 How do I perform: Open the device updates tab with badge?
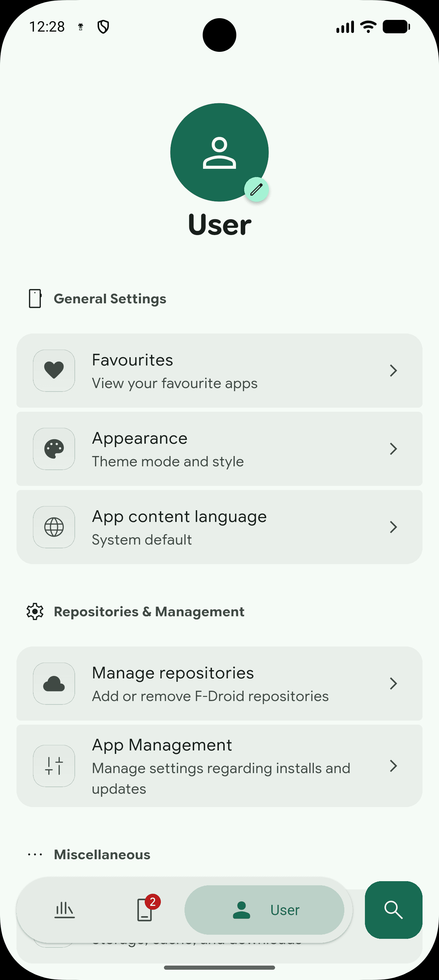click(145, 910)
